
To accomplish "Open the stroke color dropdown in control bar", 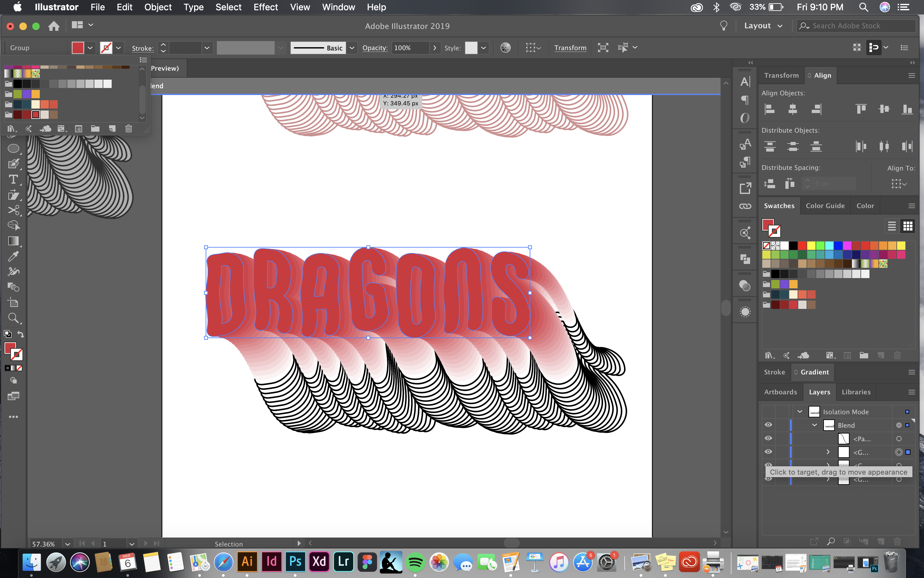I will coord(118,48).
